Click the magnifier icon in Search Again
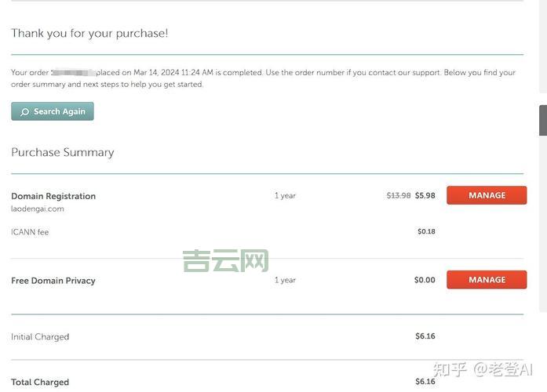 click(24, 112)
